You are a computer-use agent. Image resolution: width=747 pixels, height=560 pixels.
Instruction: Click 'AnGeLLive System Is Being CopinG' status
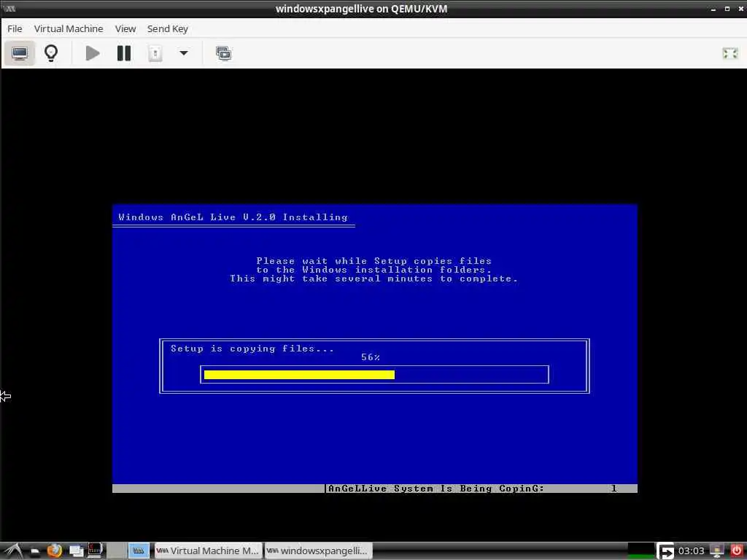(x=436, y=489)
